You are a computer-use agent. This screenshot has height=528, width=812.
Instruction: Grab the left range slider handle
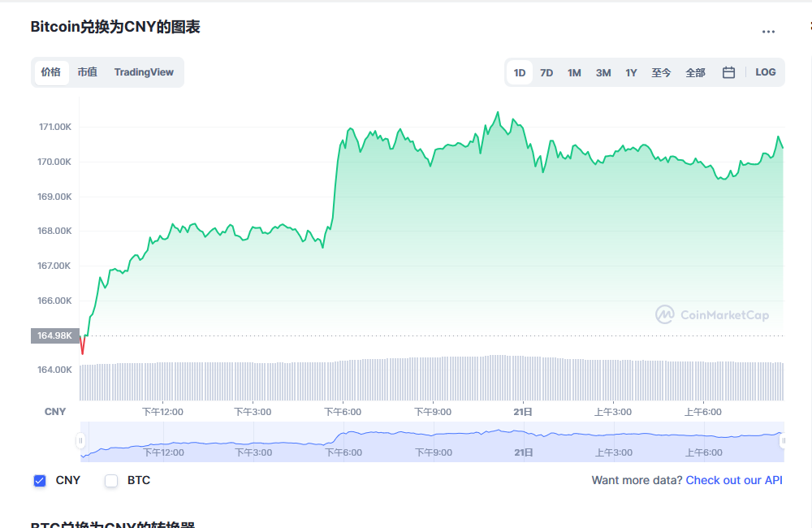(80, 441)
